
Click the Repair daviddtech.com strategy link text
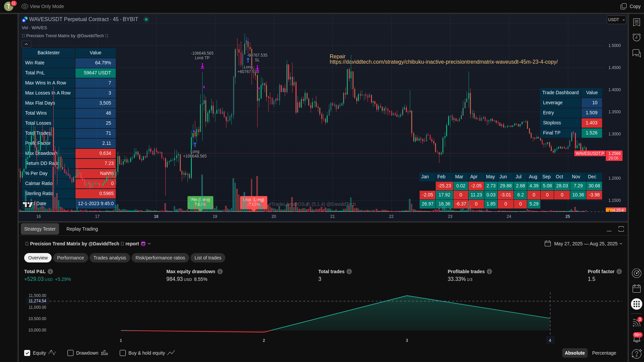pos(443,59)
